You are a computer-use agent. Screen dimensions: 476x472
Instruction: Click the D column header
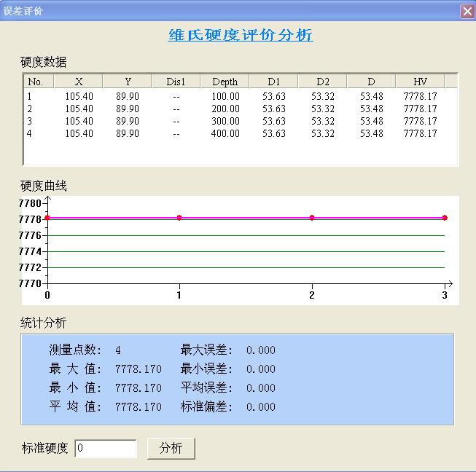coord(371,82)
